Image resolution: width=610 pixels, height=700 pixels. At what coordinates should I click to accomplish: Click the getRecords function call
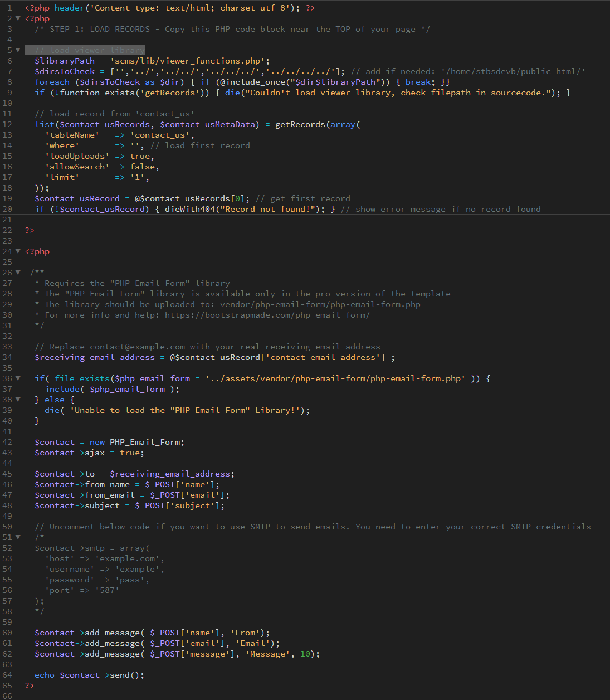tap(300, 124)
